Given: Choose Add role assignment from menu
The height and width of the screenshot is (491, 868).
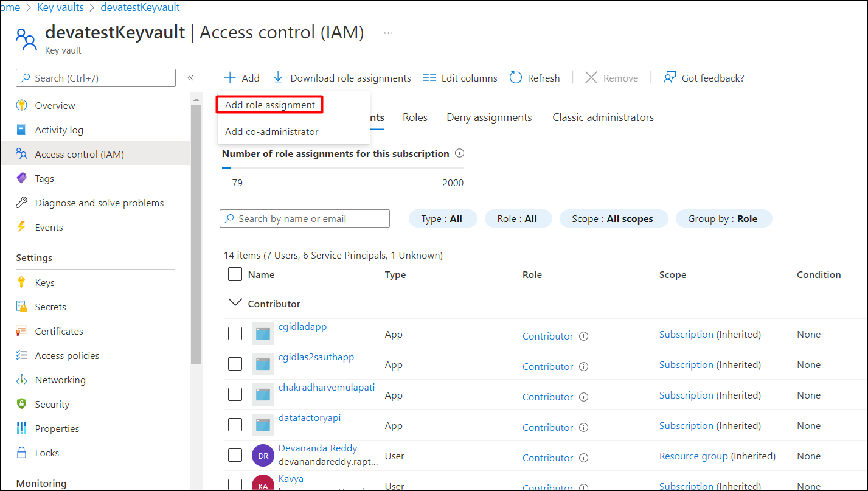Looking at the screenshot, I should (x=269, y=105).
